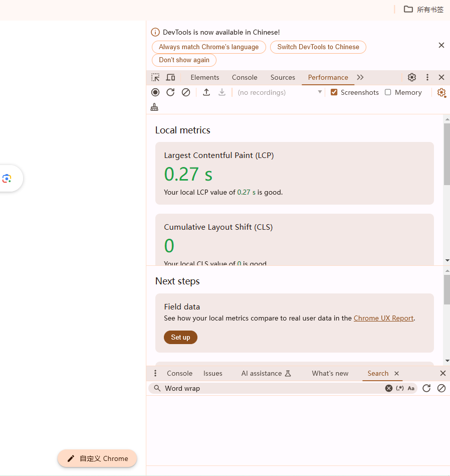Open the Issues drawer tab
The height and width of the screenshot is (476, 450).
[x=213, y=373]
